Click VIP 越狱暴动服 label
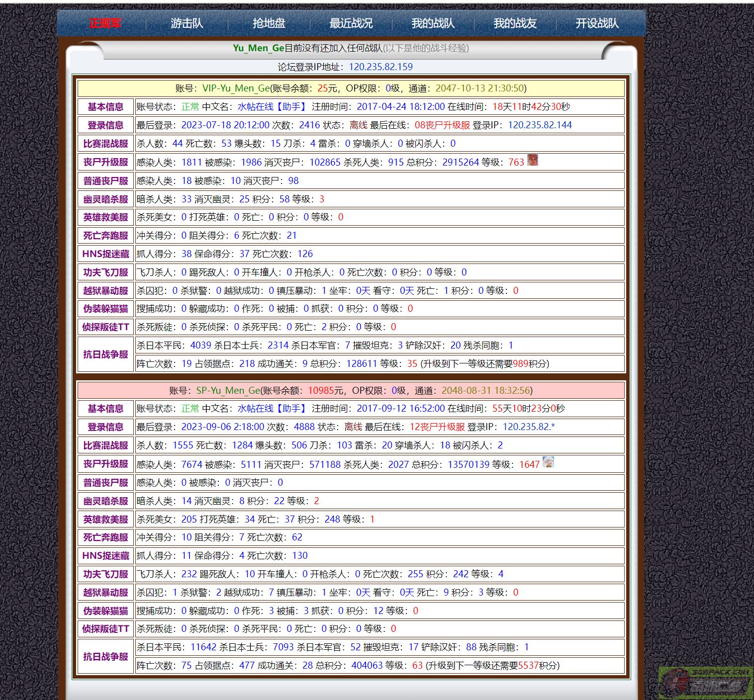This screenshot has width=754, height=700. [105, 291]
